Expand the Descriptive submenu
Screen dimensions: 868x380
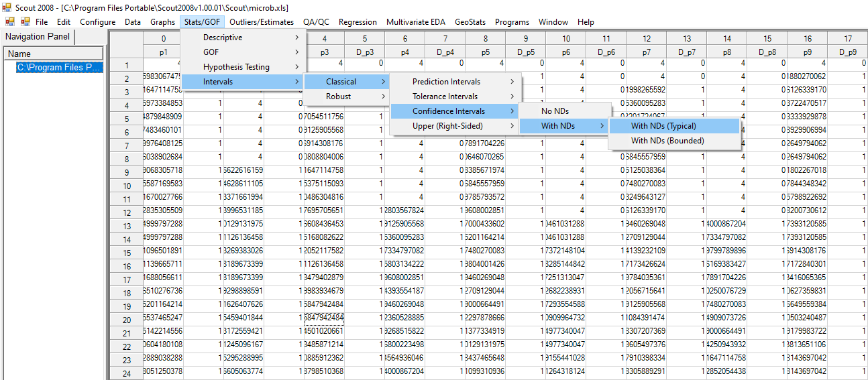[243, 38]
